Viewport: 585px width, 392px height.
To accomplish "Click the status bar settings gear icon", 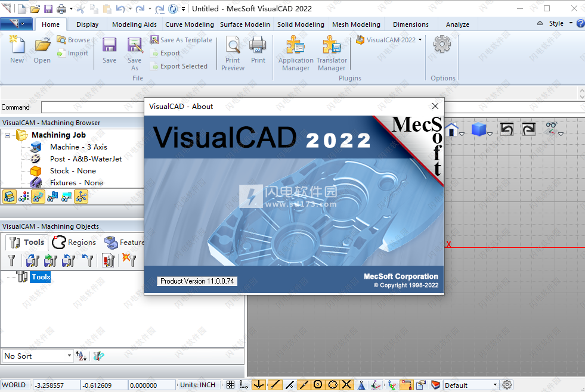I will tap(507, 384).
